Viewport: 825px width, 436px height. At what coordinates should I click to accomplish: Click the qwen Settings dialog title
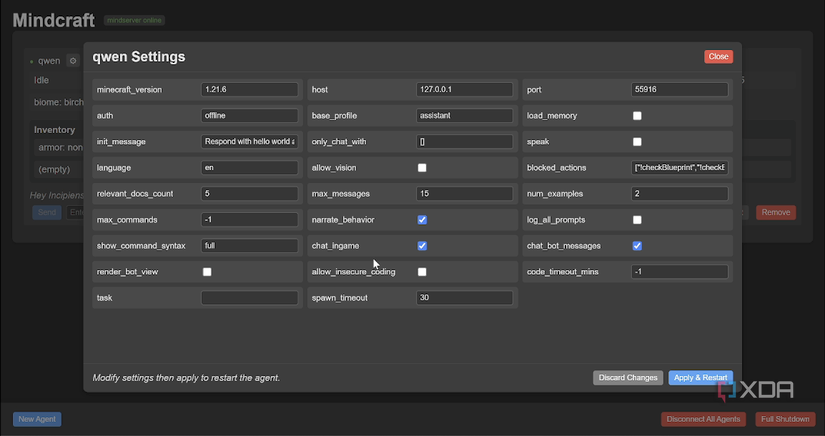[139, 57]
